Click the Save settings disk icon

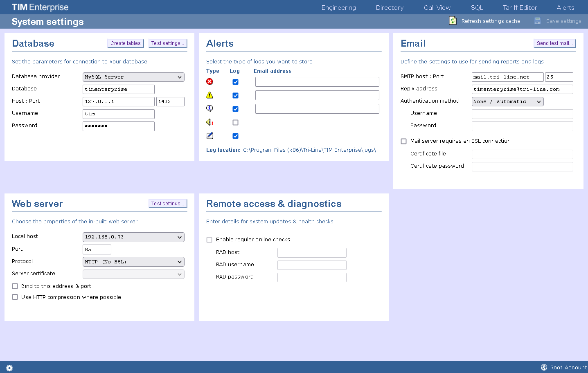pos(537,20)
